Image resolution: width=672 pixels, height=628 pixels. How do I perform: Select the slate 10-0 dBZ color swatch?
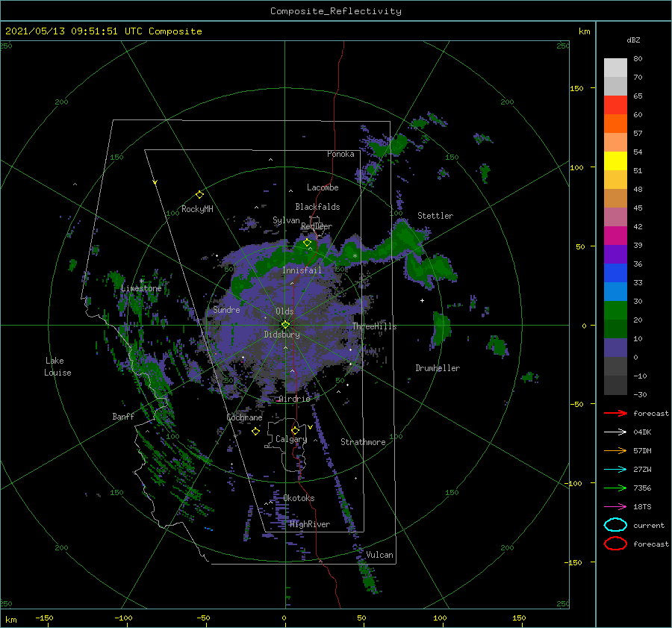pos(615,348)
